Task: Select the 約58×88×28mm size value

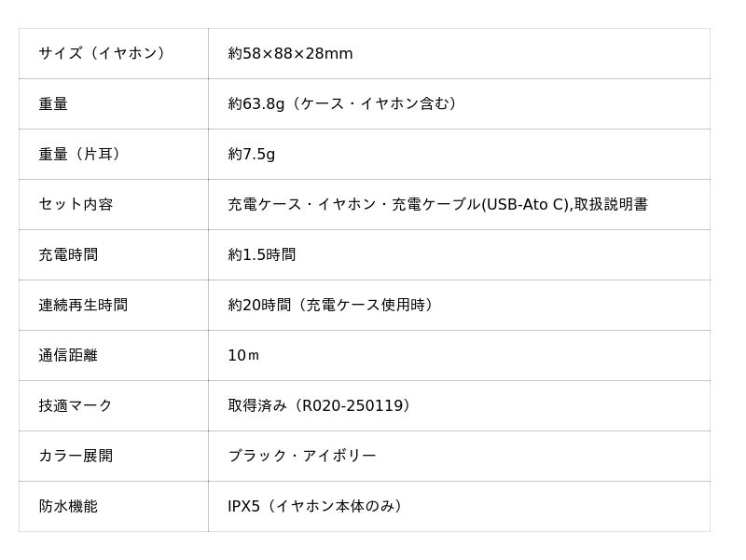Action: pos(290,54)
